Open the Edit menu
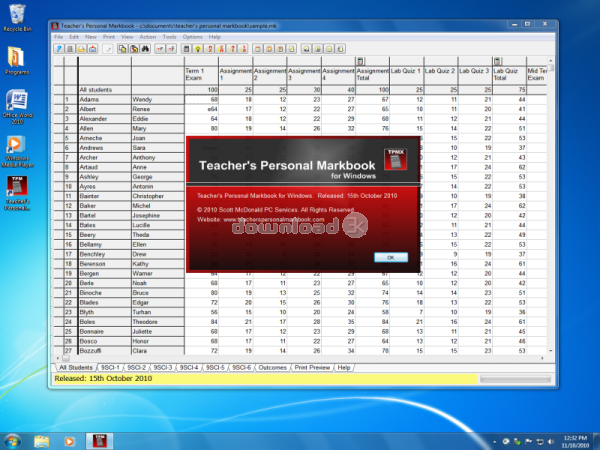600x450 pixels. pos(74,37)
